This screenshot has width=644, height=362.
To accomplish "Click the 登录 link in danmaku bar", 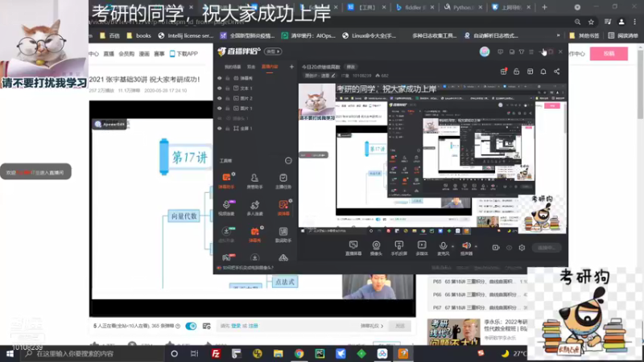I will tap(236, 326).
